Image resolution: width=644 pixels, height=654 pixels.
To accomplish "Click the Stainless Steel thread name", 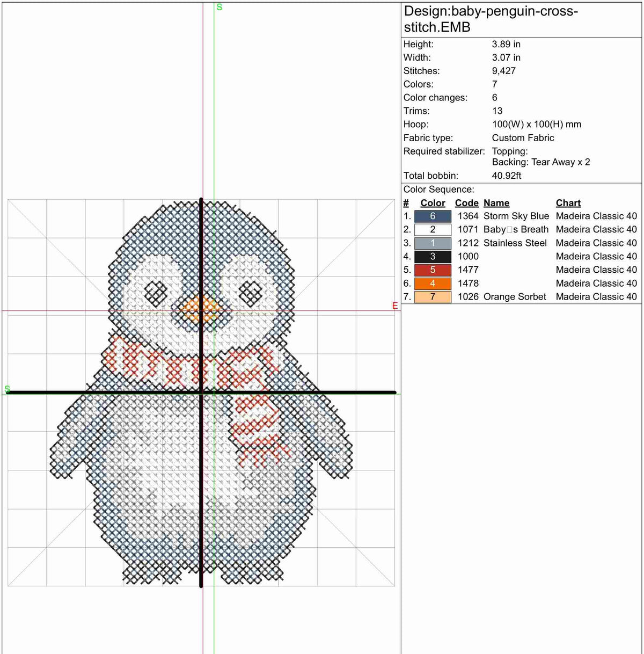I will click(515, 243).
